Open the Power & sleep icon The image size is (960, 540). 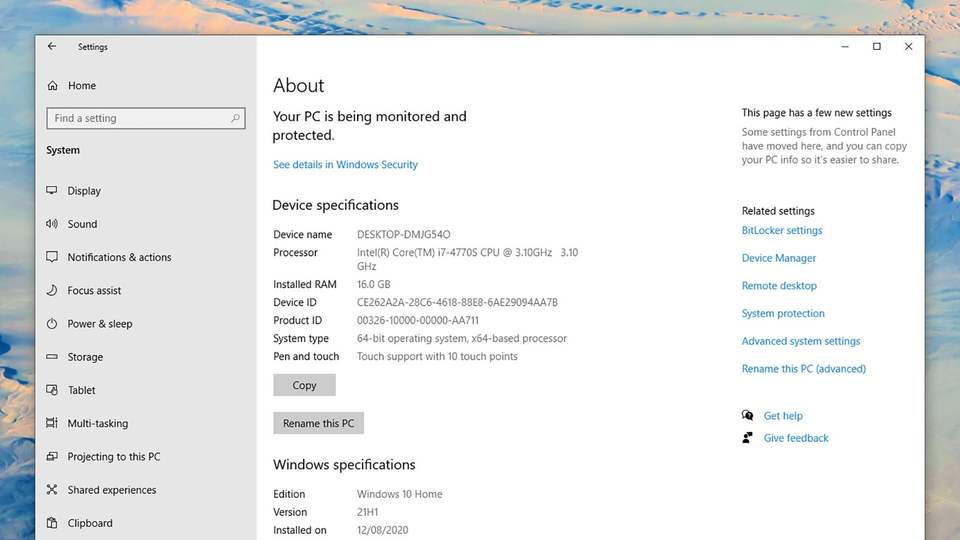coord(52,323)
